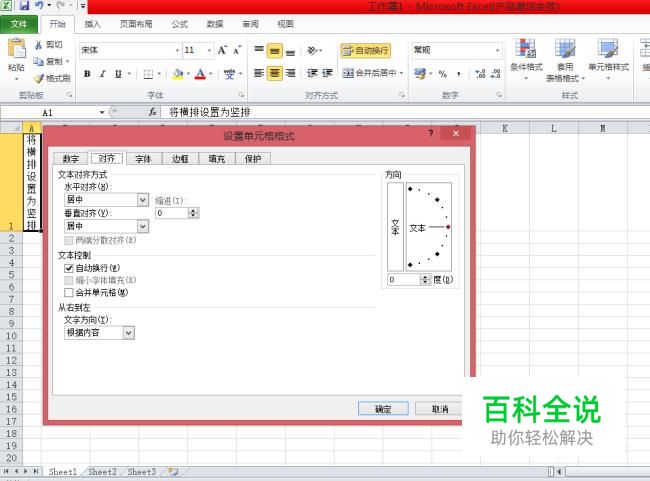Open the font size 11 dropdown
650x481 pixels.
[209, 51]
